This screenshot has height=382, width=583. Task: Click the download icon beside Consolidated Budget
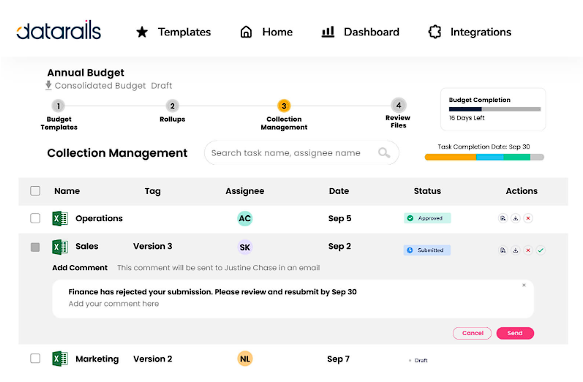click(x=48, y=85)
